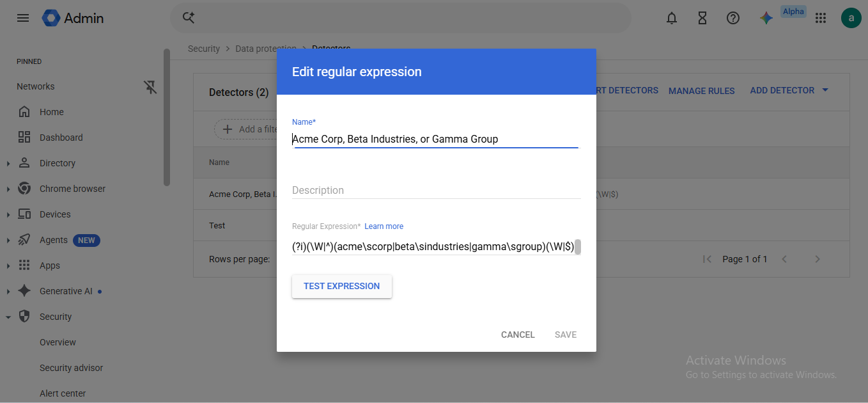The height and width of the screenshot is (403, 868).
Task: Expand the Generative AI section
Action: (8, 292)
